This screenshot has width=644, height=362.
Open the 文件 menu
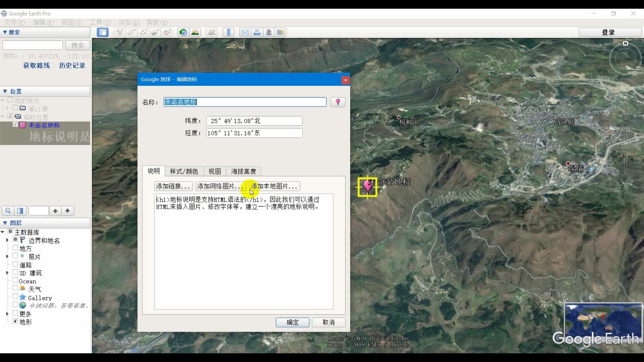14,22
